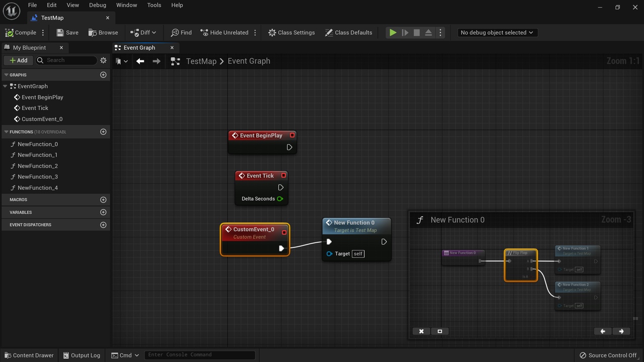Save the blueprint with the Save button
The image size is (644, 362).
tap(67, 32)
